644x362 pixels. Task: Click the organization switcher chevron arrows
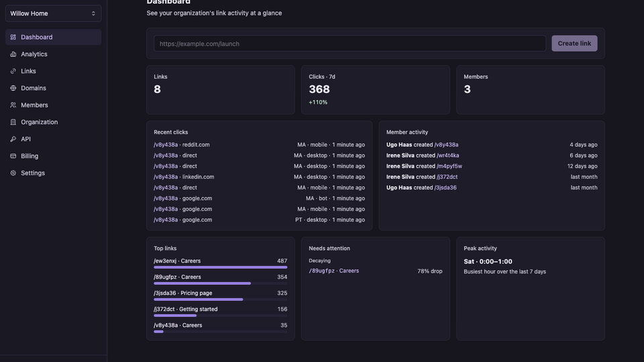pos(93,13)
